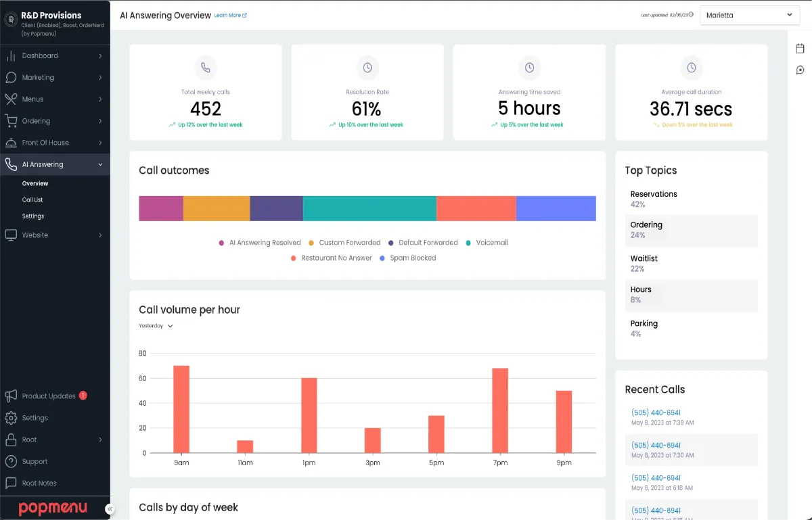Select the Waitlist topic row

(691, 263)
